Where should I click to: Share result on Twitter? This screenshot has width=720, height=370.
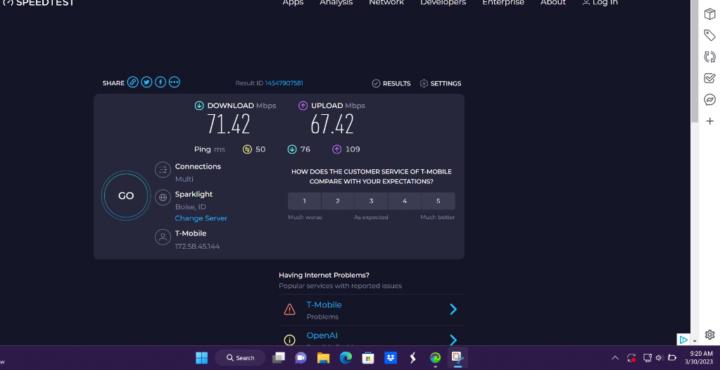click(x=146, y=82)
